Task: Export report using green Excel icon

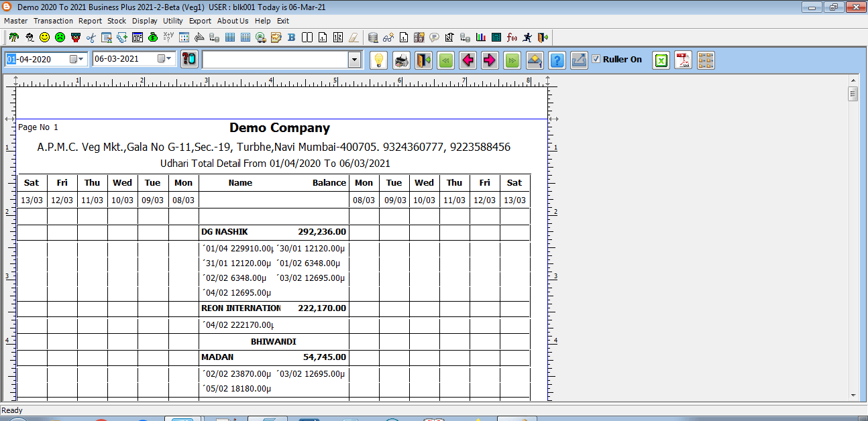Action: [x=661, y=60]
